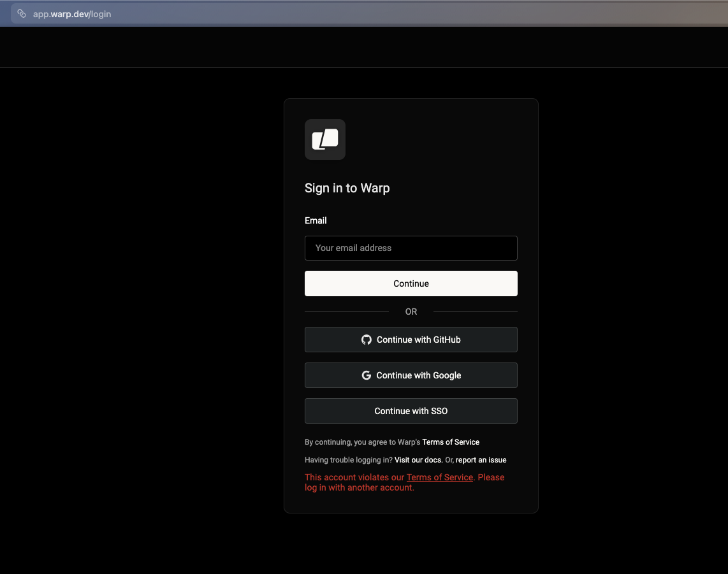
Task: Open the Visit our docs link
Action: tap(418, 460)
